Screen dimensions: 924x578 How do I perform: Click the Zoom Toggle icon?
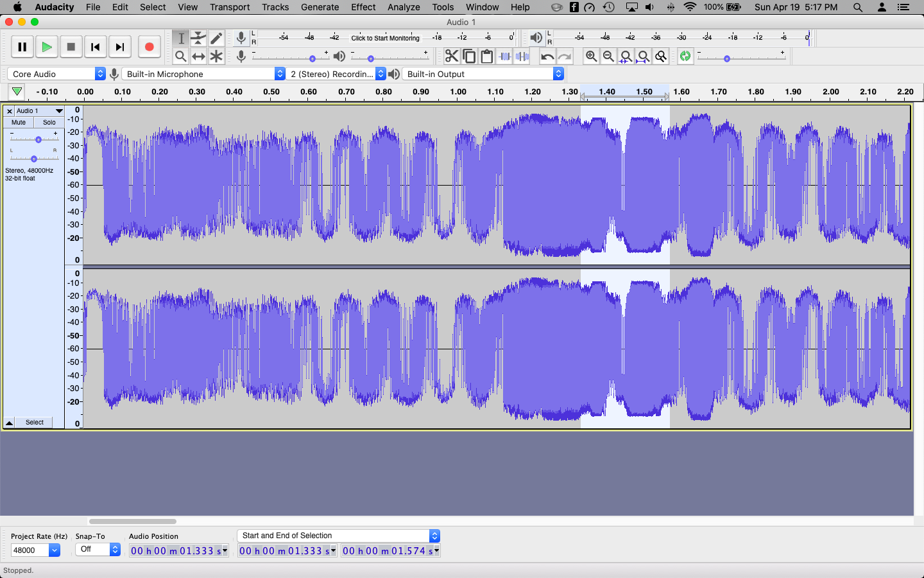[660, 57]
